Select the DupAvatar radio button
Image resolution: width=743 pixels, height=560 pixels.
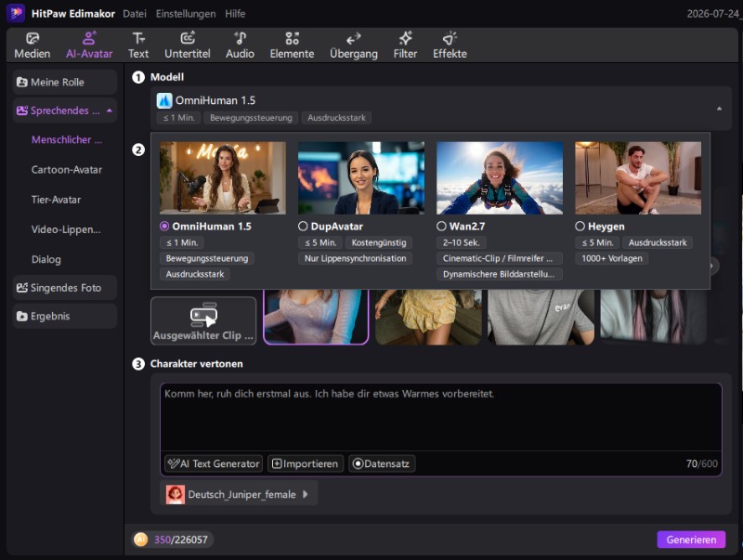[x=303, y=227]
